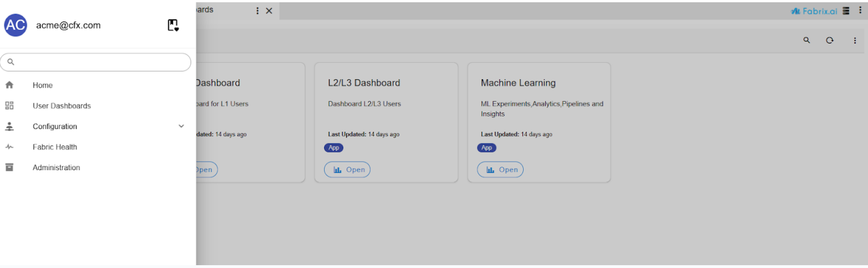
Task: Open the tab's three-dot options menu
Action: pos(258,11)
